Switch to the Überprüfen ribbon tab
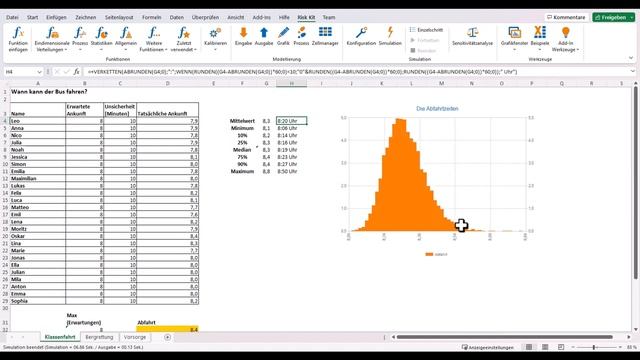640x360 pixels. click(205, 17)
